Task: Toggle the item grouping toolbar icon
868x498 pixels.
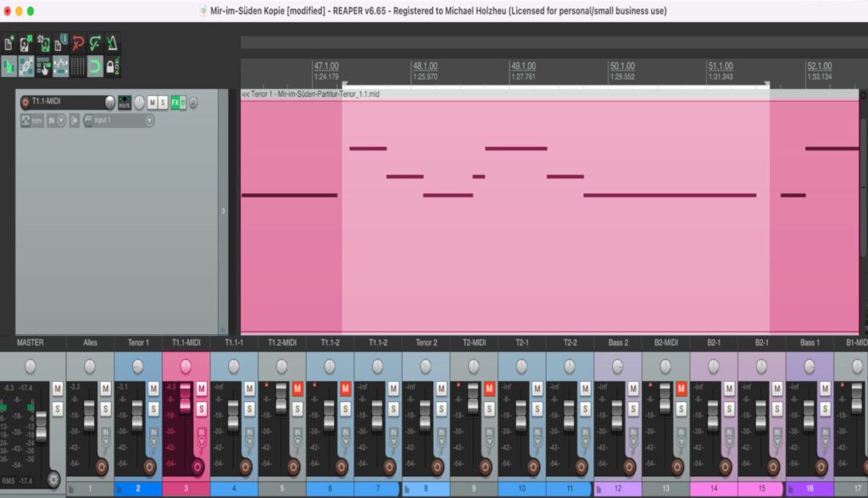Action: click(x=26, y=66)
